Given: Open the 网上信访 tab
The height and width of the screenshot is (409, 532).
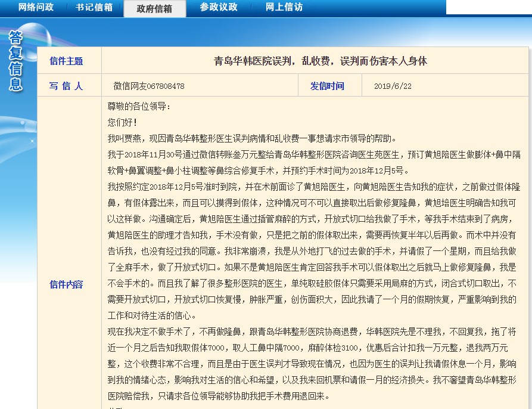Looking at the screenshot, I should pyautogui.click(x=284, y=7).
